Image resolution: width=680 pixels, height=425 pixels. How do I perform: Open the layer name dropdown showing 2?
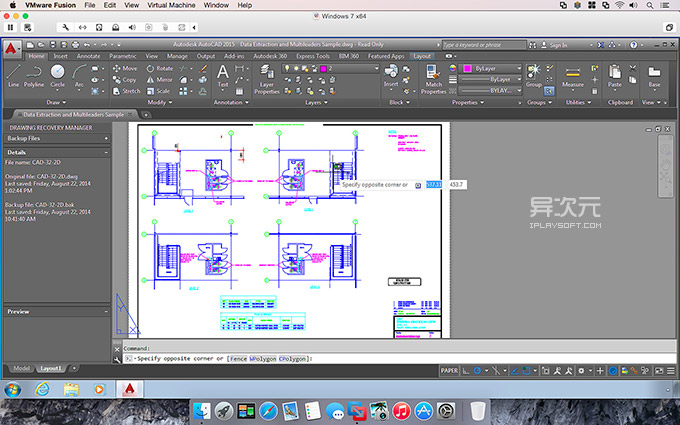tap(376, 69)
